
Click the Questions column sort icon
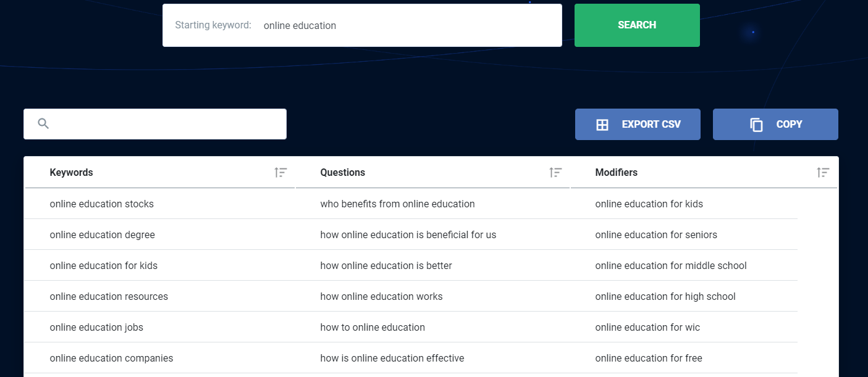tap(555, 173)
